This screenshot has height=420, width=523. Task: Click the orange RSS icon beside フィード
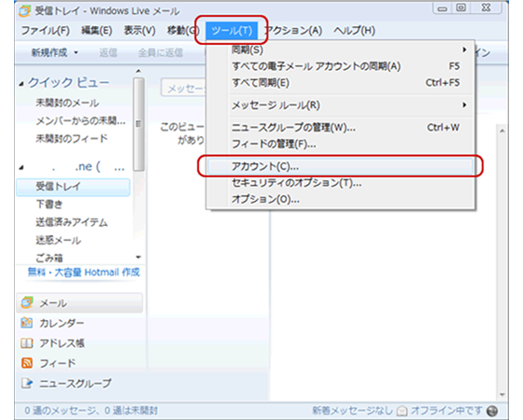pyautogui.click(x=27, y=363)
